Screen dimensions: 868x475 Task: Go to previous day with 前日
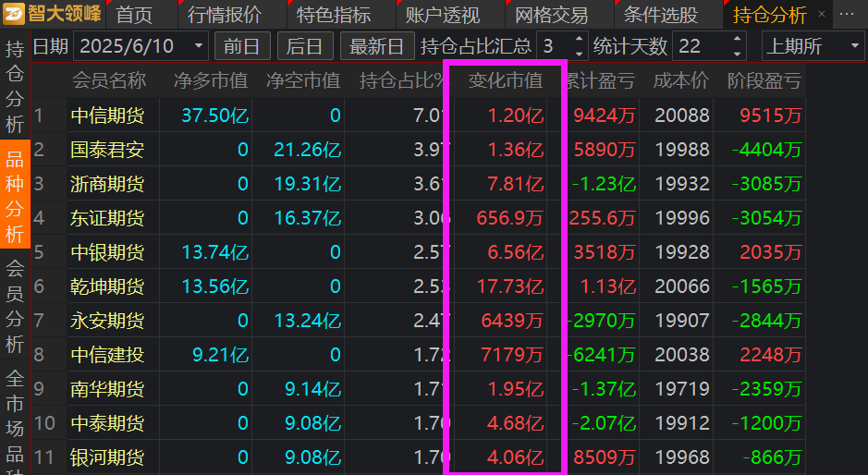(242, 46)
